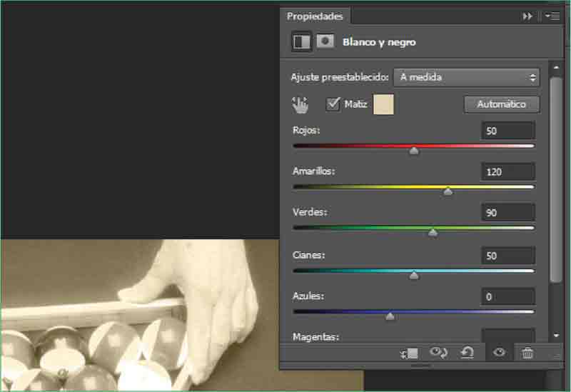This screenshot has width=571, height=392.
Task: Click the Azules slider handle
Action: tap(390, 316)
